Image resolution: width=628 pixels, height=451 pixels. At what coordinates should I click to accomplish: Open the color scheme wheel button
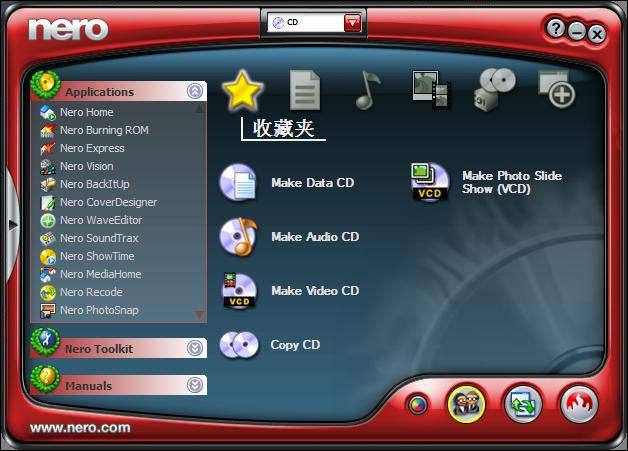click(x=418, y=405)
